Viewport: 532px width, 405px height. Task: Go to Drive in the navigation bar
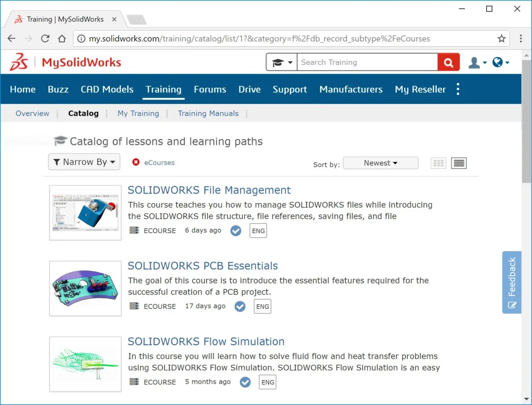click(249, 89)
